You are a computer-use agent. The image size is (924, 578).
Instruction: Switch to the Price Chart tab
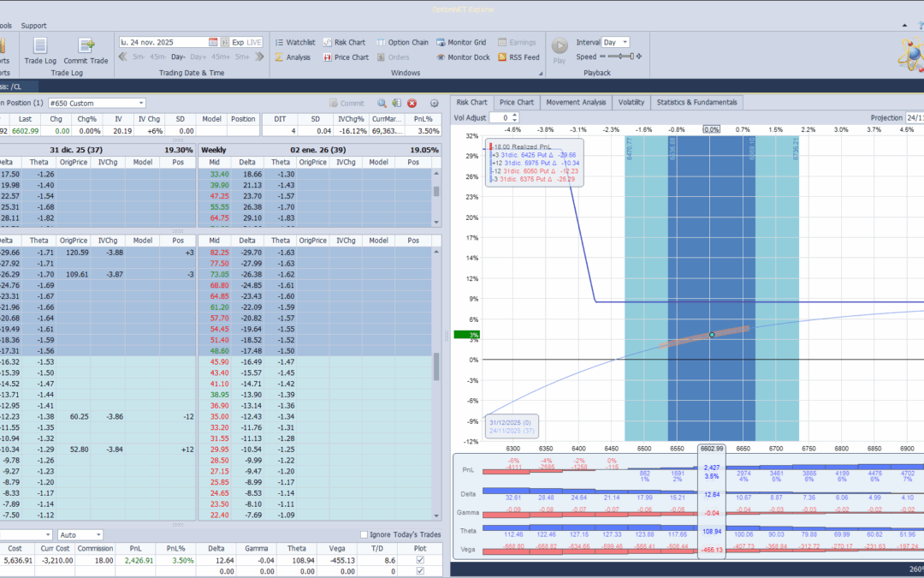coord(517,103)
